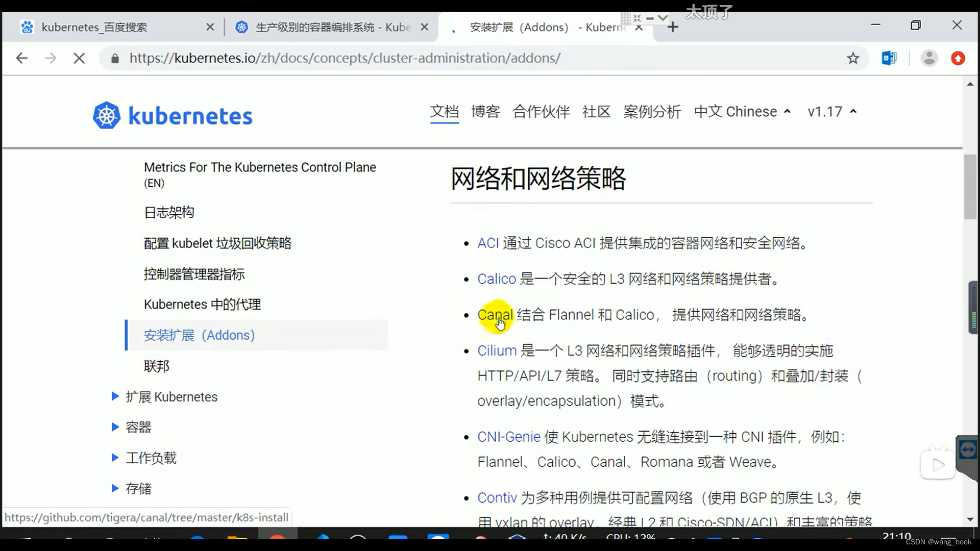Open the top overlay dropdown chevron
The image size is (980, 551).
663,17
